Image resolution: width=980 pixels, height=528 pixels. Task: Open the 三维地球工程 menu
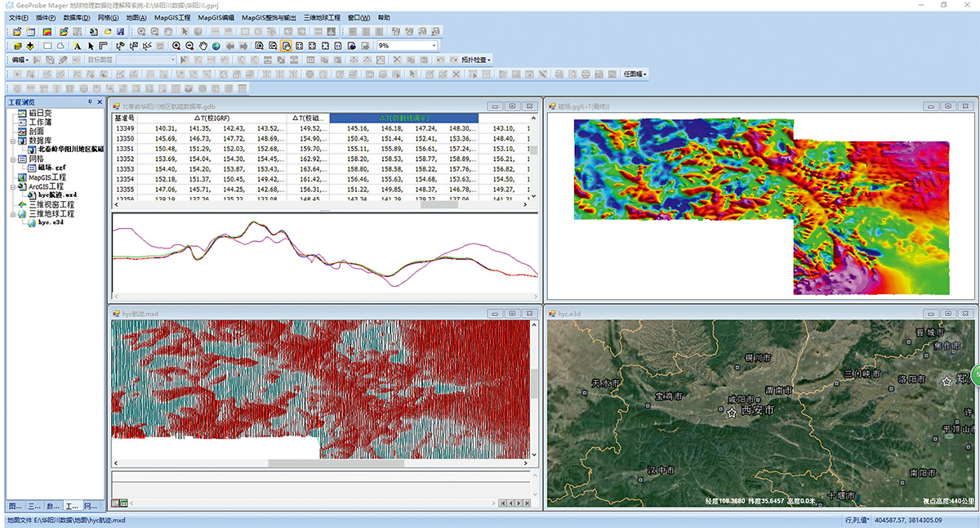click(321, 17)
